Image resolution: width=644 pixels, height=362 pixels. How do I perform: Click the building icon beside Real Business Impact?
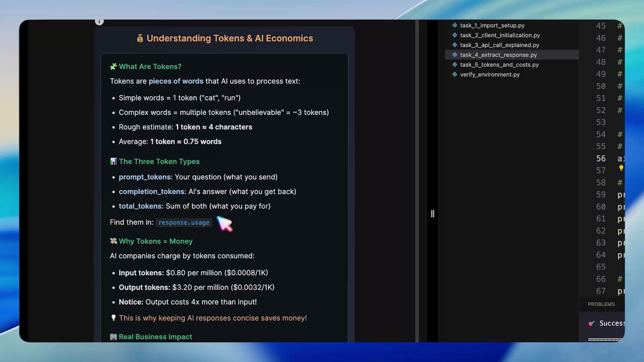point(113,337)
